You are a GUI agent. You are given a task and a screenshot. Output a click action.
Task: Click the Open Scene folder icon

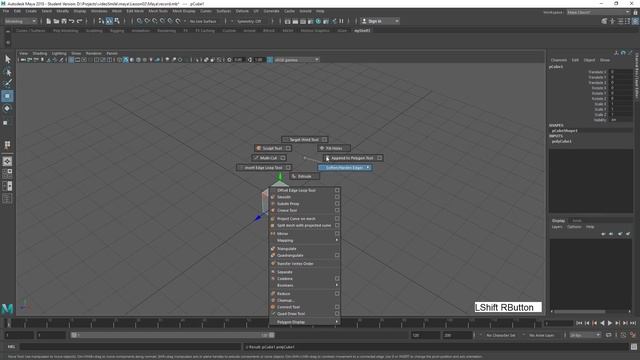(x=56, y=21)
